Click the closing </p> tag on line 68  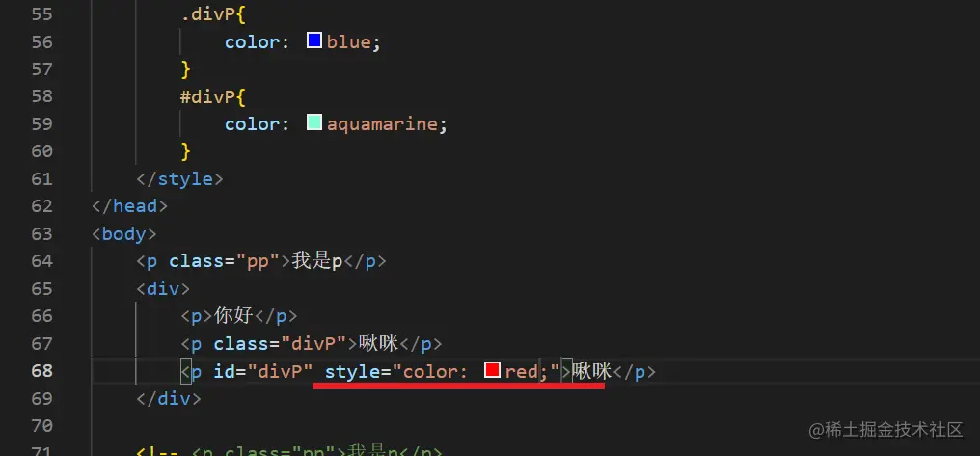(634, 371)
